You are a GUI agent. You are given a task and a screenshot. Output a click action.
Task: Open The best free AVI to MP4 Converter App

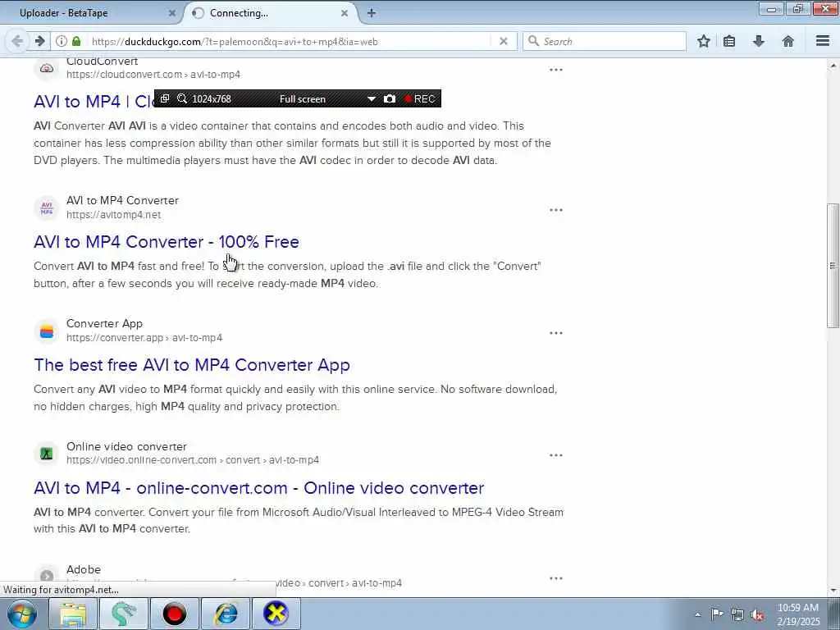tap(192, 365)
